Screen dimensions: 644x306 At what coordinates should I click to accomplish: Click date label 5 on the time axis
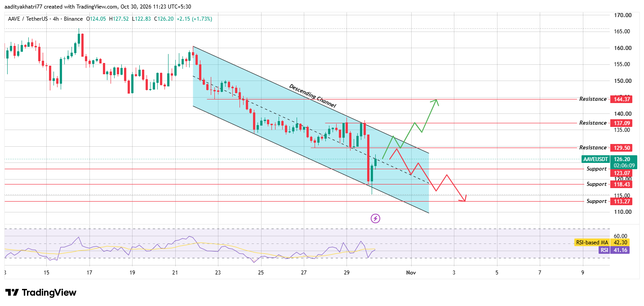(497, 273)
